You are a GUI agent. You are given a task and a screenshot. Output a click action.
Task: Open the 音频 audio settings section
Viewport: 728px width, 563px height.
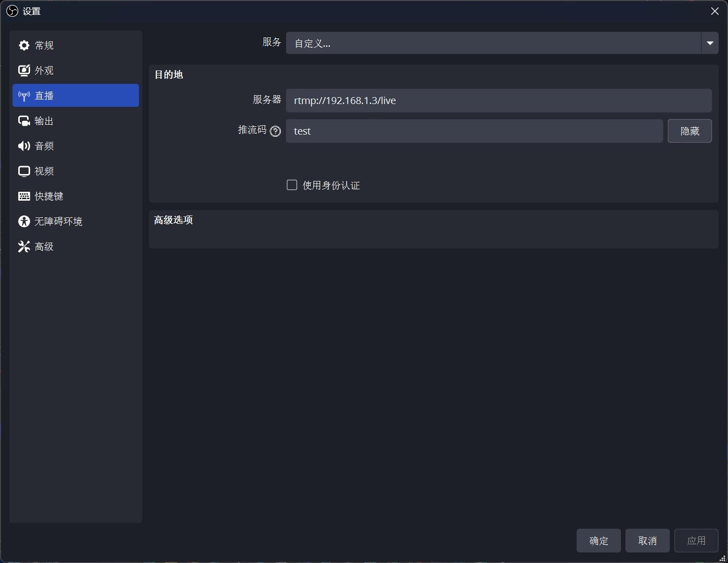pos(75,146)
